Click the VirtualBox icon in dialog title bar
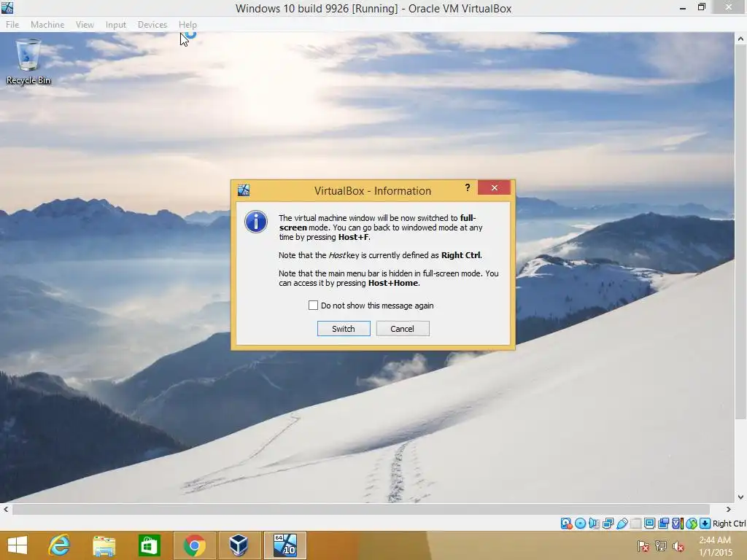The height and width of the screenshot is (560, 747). pyautogui.click(x=244, y=190)
